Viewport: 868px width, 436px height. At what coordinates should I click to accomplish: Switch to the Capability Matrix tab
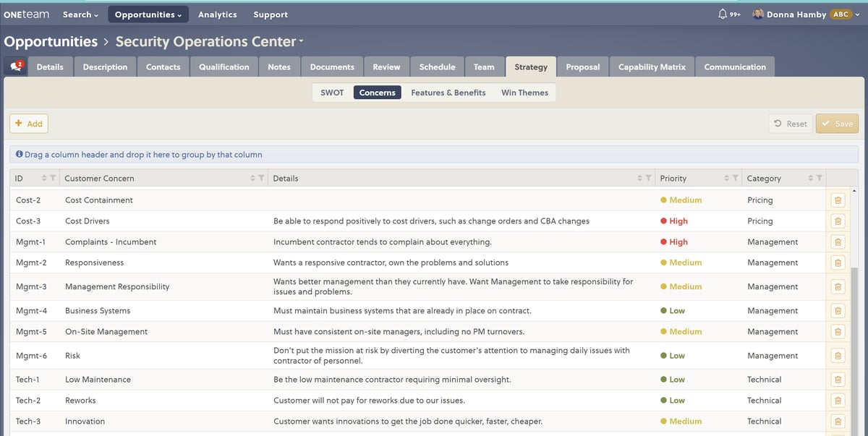pos(651,67)
